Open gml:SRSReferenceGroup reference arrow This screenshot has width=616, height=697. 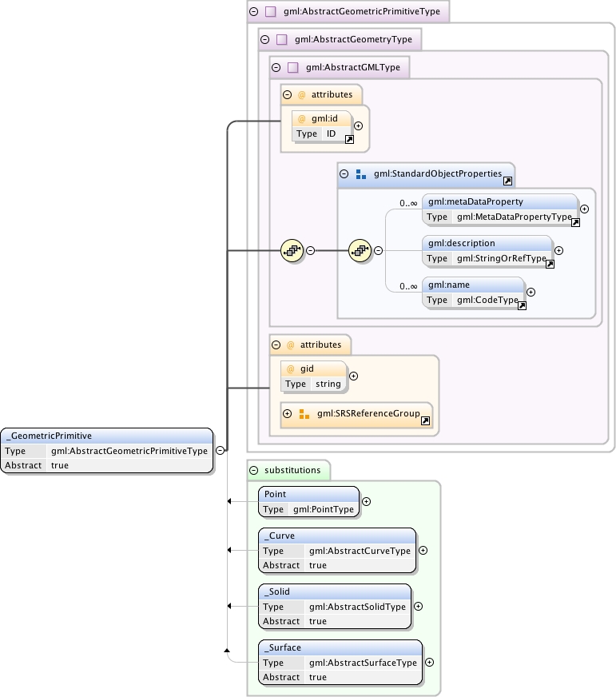(425, 421)
